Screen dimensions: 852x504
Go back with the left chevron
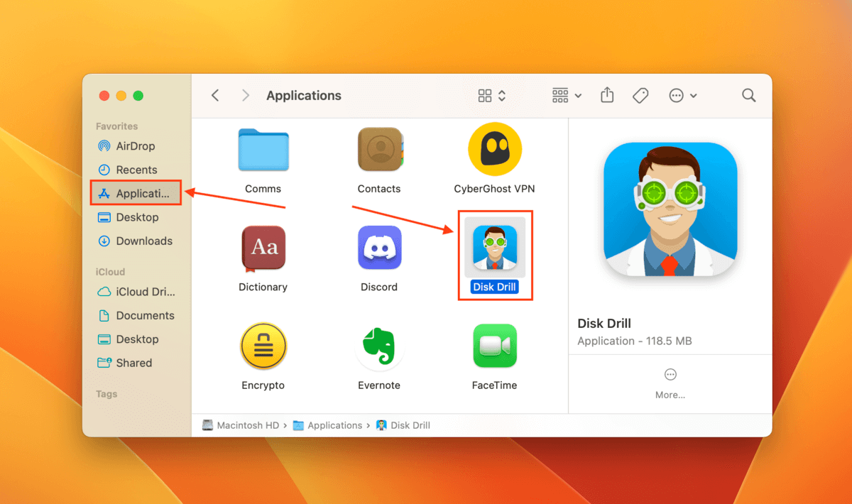pyautogui.click(x=216, y=95)
